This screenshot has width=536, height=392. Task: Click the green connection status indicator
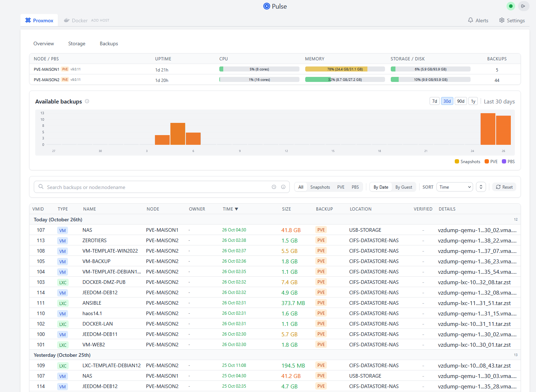[510, 6]
